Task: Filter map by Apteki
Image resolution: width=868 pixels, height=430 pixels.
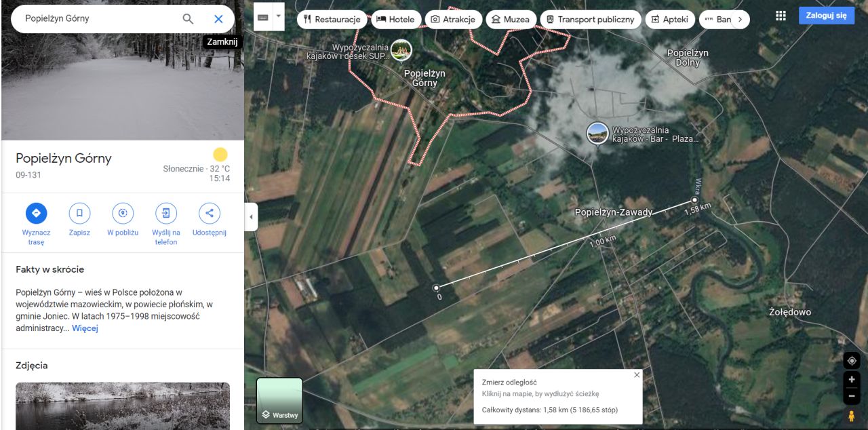Action: point(669,20)
